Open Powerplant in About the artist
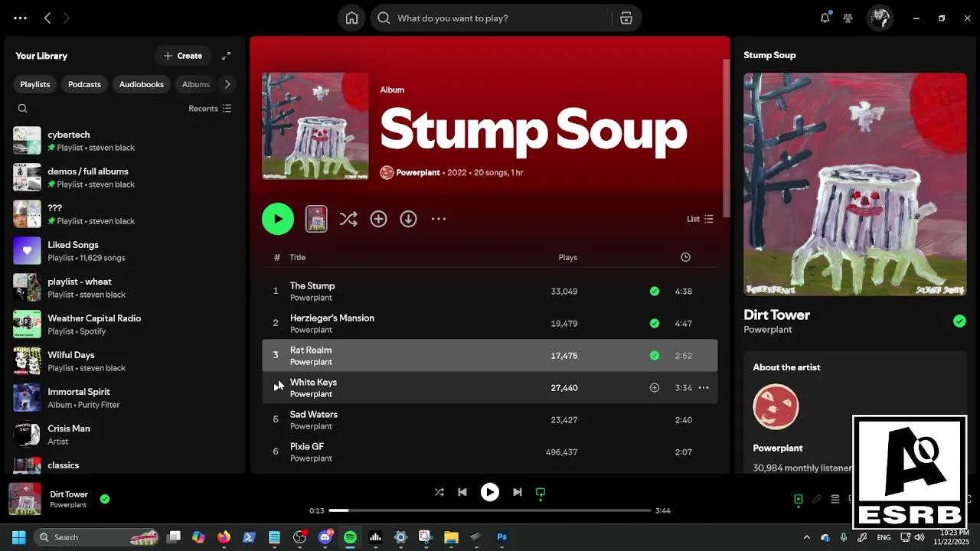The image size is (980, 551). click(778, 448)
